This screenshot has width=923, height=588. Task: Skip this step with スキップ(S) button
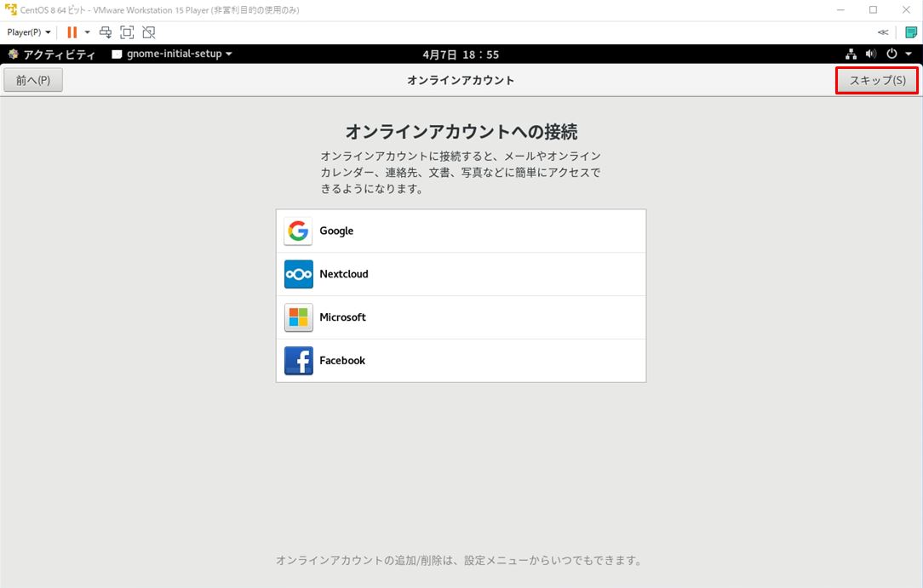coord(877,81)
